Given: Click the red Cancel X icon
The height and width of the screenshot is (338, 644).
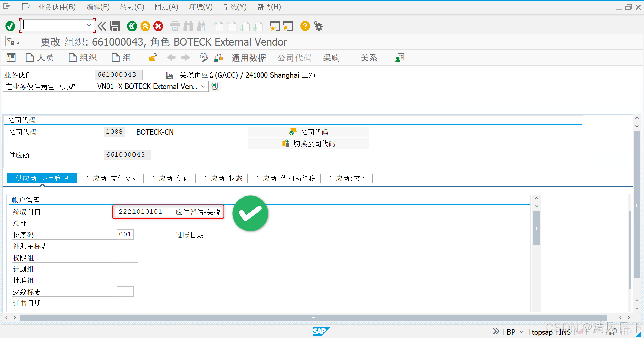Looking at the screenshot, I should click(x=158, y=26).
